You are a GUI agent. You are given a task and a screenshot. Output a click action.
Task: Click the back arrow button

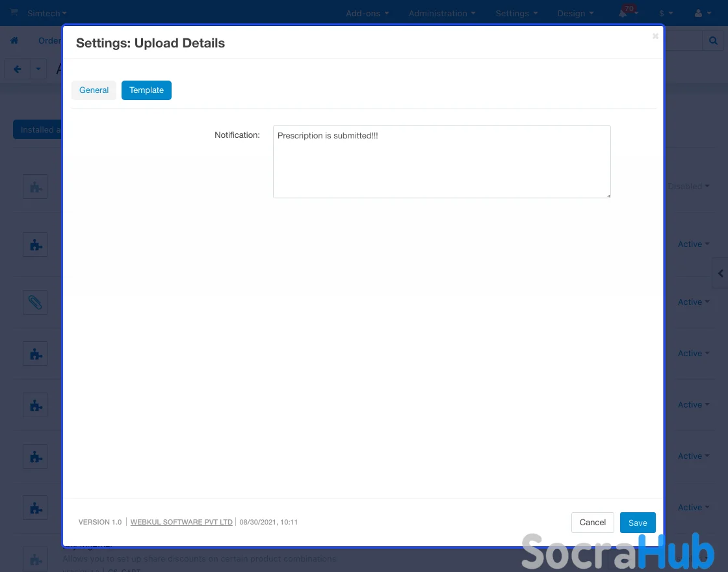point(18,69)
